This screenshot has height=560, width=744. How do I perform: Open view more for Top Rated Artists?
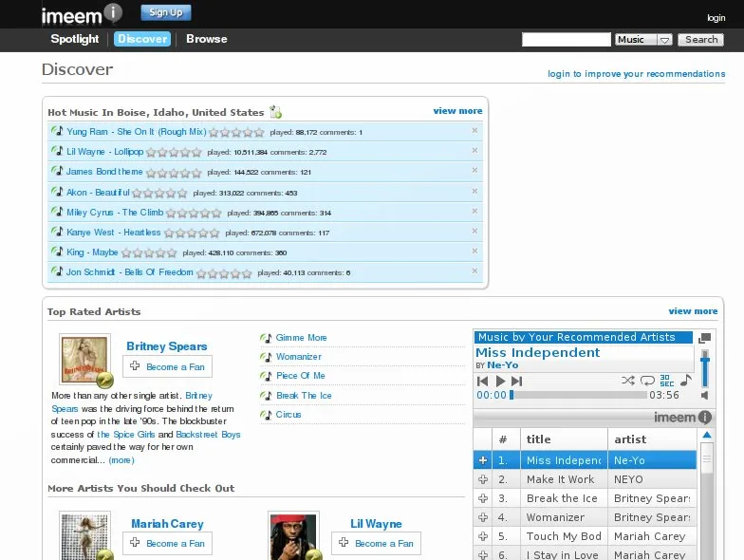693,311
